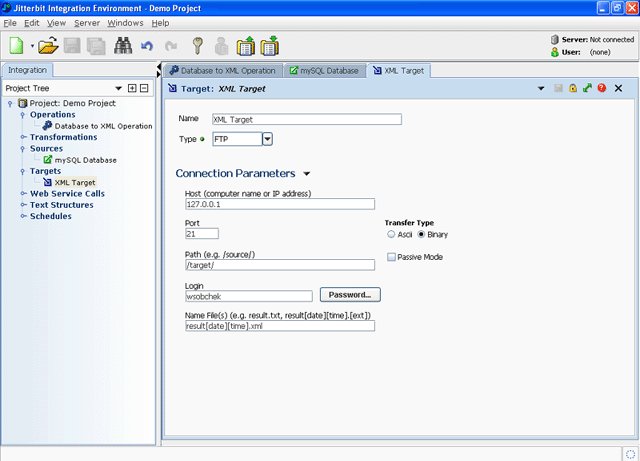This screenshot has height=461, width=640.
Task: Enable the Passive Mode checkbox
Action: [392, 257]
